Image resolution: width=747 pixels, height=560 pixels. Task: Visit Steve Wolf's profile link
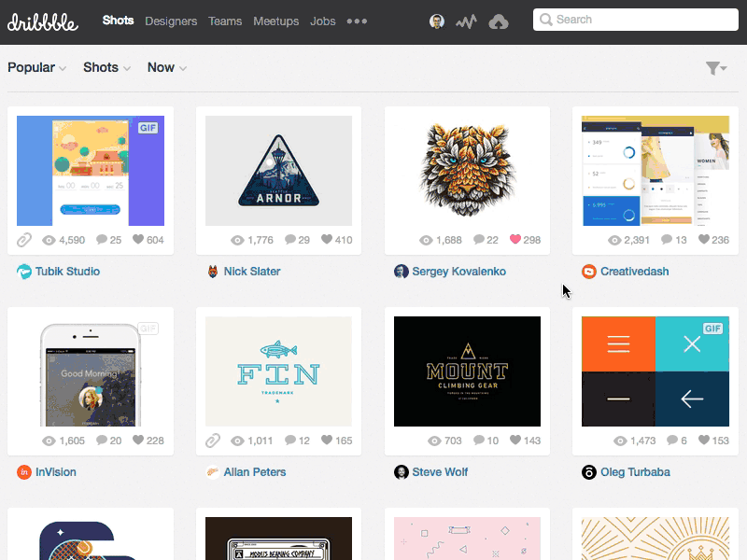tap(440, 472)
